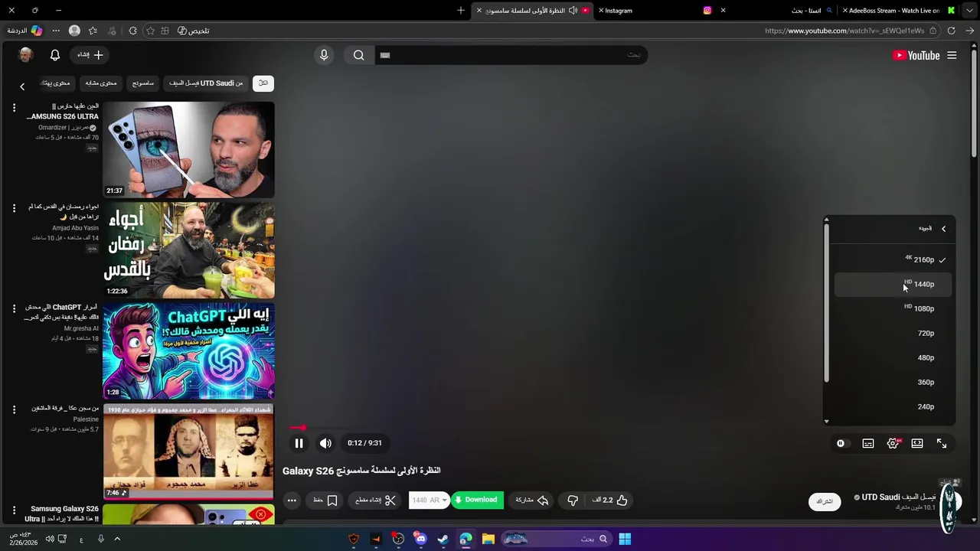This screenshot has width=980, height=551.
Task: Set video quality to 360p
Action: click(893, 382)
